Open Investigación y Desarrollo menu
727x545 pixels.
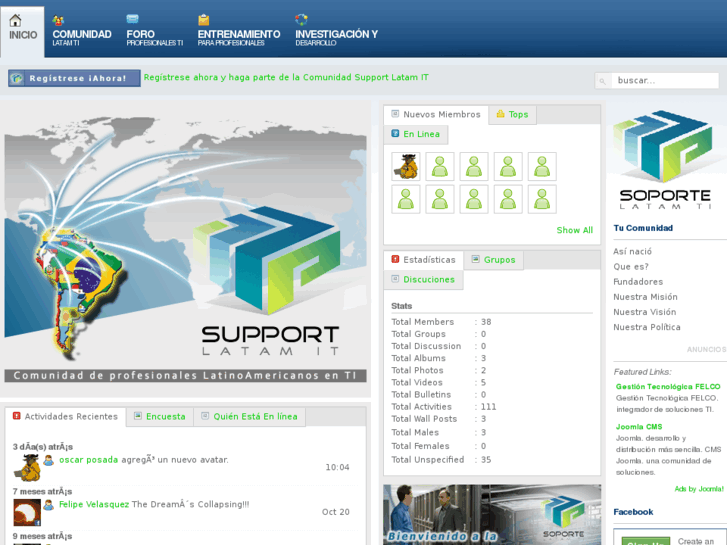click(337, 37)
